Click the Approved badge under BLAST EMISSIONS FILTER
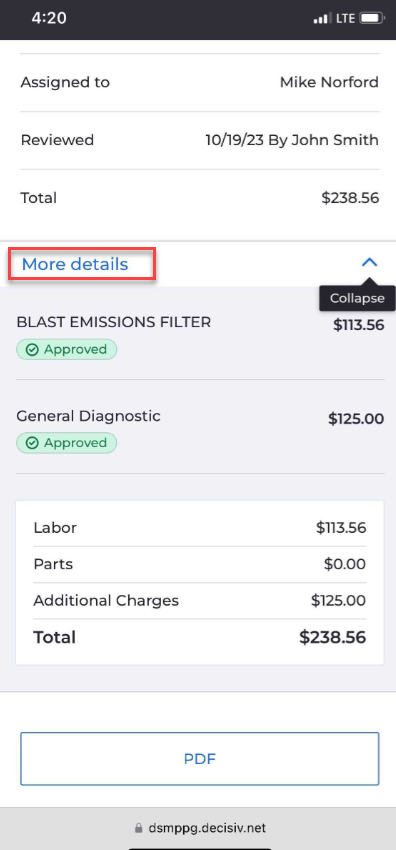 click(x=67, y=350)
